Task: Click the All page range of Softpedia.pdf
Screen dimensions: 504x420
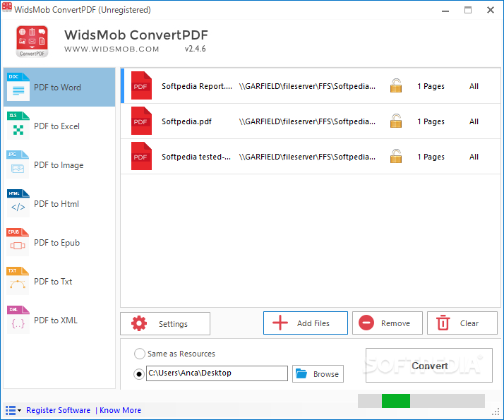Action: 474,121
